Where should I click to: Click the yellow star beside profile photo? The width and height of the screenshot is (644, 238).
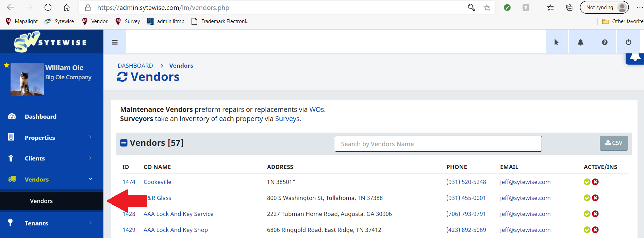click(x=6, y=65)
